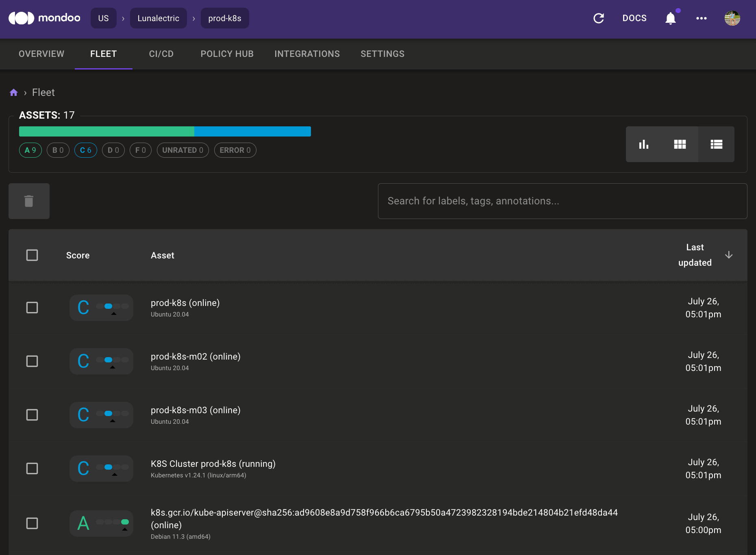Filter assets by the A 9 grade

30,150
